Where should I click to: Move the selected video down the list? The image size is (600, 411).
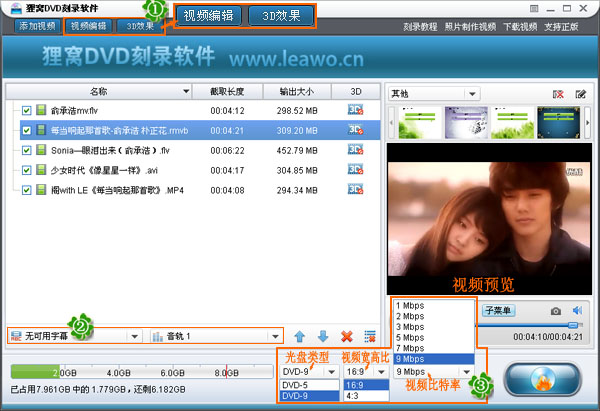click(x=323, y=337)
